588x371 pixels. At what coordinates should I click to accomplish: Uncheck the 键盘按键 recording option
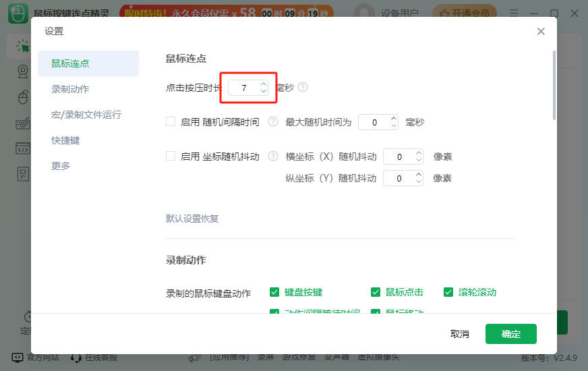click(274, 292)
